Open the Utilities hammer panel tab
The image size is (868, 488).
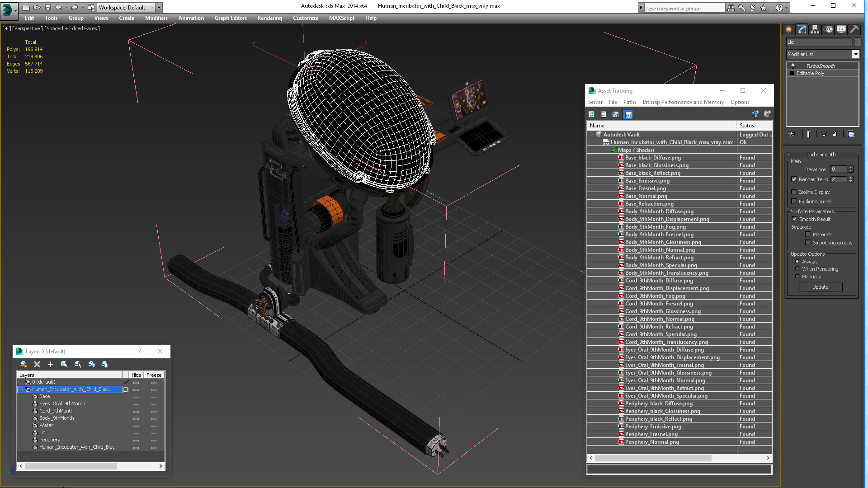click(854, 29)
